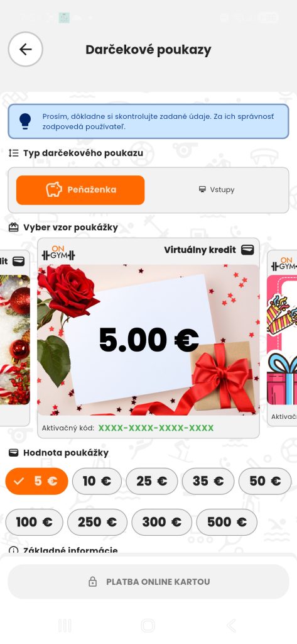Click the piggy bank icon
The image size is (297, 644).
[x=54, y=190]
